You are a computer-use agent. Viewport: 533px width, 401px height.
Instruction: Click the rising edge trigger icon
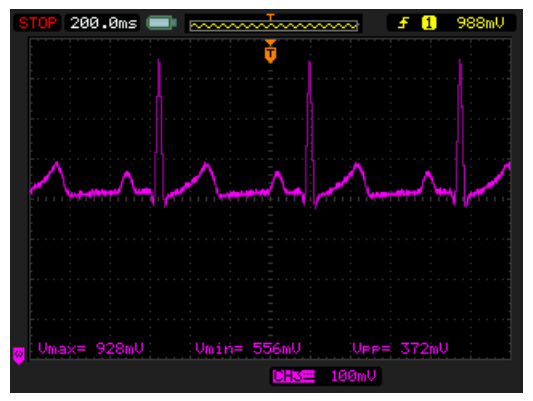pos(403,23)
